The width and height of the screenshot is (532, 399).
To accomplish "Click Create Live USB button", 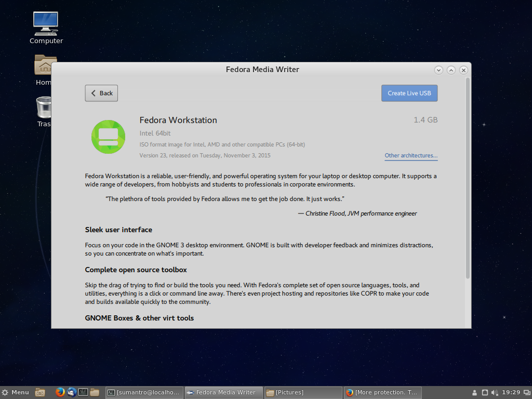I will point(409,93).
